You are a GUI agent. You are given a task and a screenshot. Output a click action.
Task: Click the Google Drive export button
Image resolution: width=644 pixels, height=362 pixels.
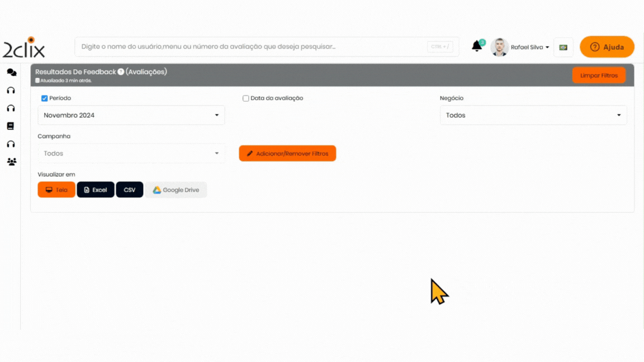(176, 190)
